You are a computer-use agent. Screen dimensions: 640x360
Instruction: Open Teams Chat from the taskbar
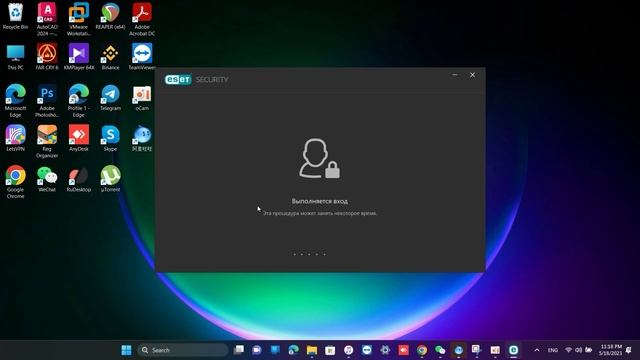[x=257, y=350]
